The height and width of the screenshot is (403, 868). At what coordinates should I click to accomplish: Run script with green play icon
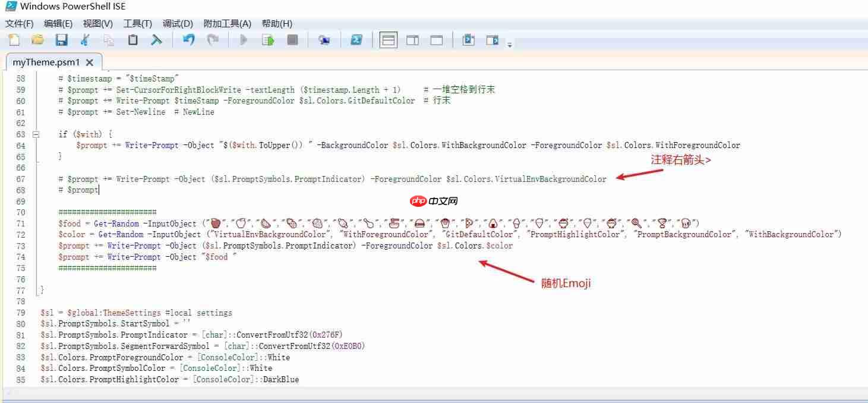pyautogui.click(x=244, y=40)
